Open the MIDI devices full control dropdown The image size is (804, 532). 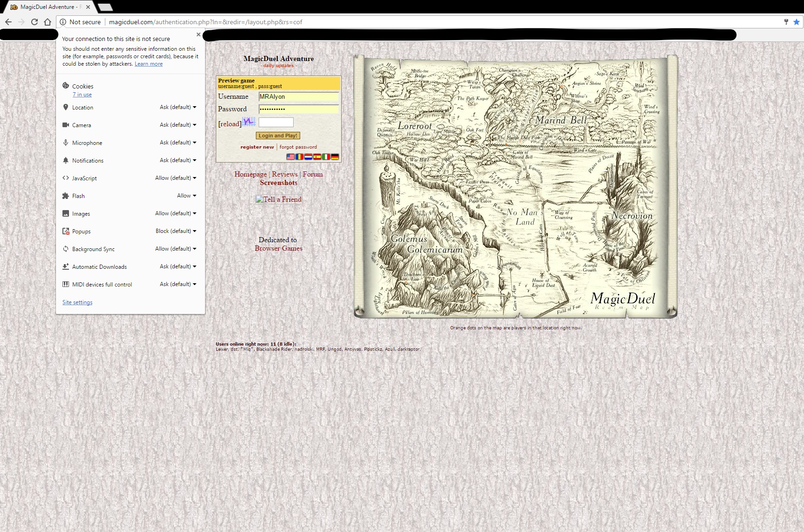[x=178, y=284]
